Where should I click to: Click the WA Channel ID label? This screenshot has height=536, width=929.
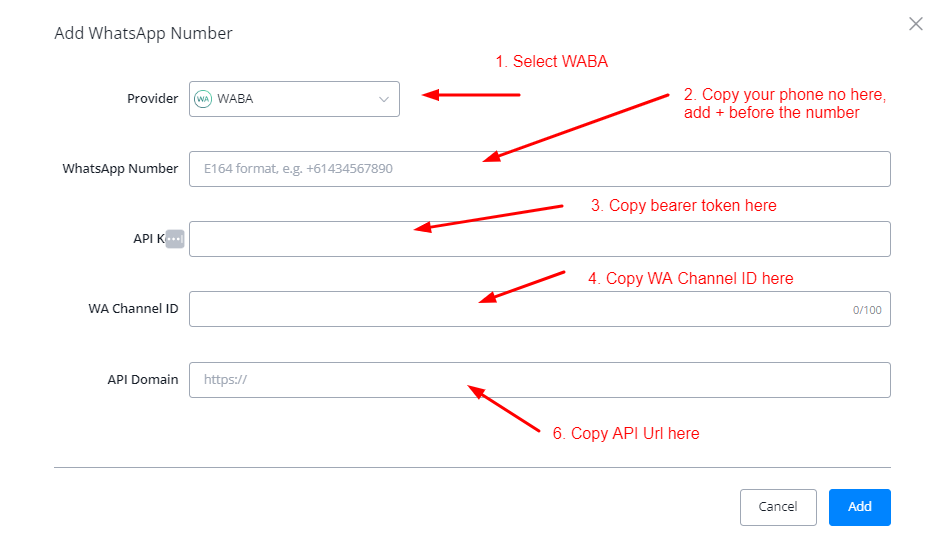coord(133,309)
